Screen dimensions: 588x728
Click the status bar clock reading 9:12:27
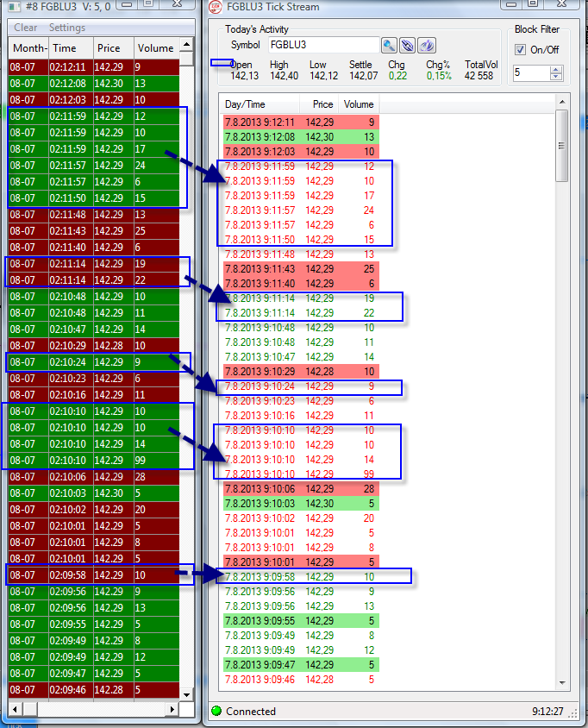pyautogui.click(x=547, y=712)
